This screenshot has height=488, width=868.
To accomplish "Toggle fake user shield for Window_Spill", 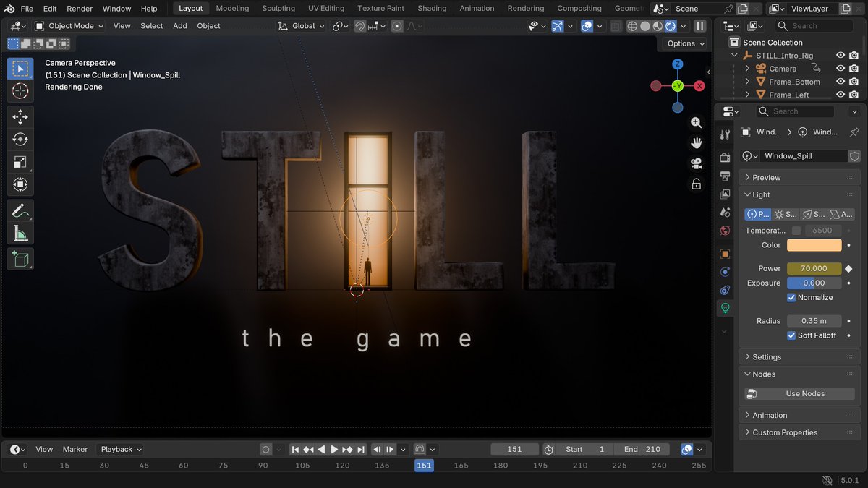I will coord(854,156).
